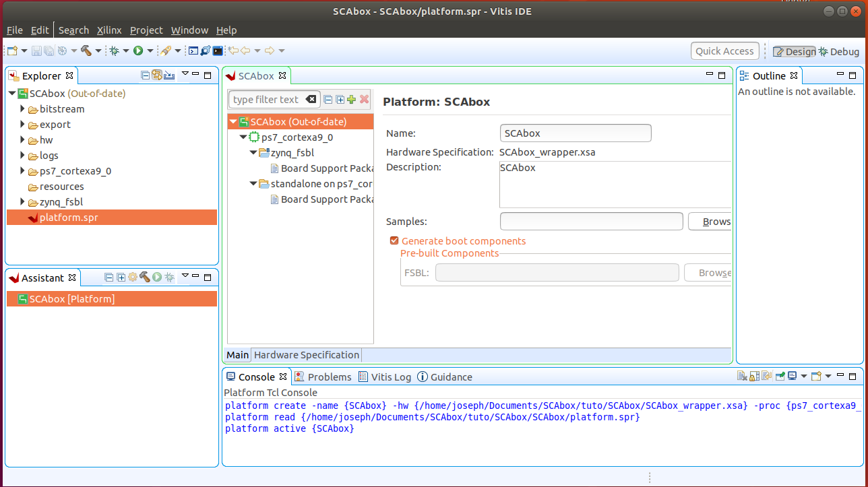Screen dimensions: 868x487
Task: Expand the bitstream folder in Explorer
Action: (x=22, y=109)
